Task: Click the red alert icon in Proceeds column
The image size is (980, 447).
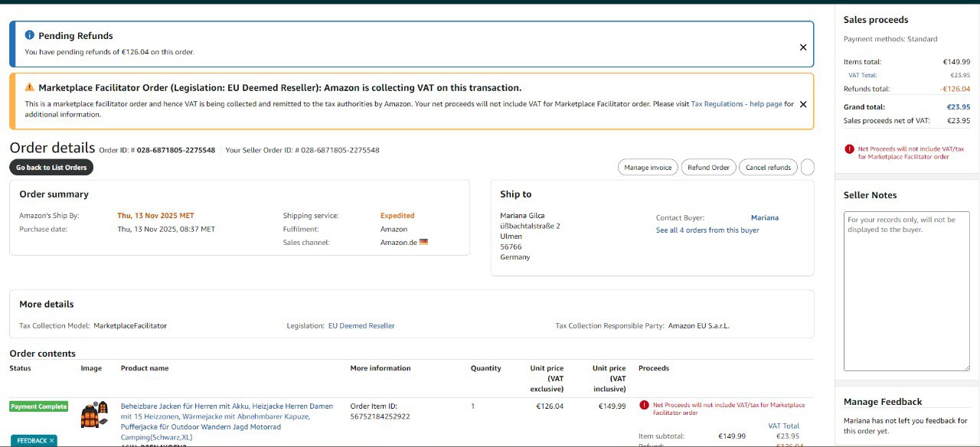Action: coord(645,405)
